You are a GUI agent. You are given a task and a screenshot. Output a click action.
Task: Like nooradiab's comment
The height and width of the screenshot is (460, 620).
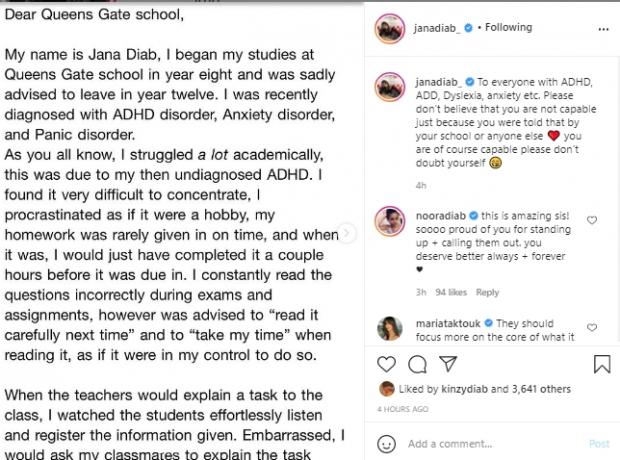592,220
